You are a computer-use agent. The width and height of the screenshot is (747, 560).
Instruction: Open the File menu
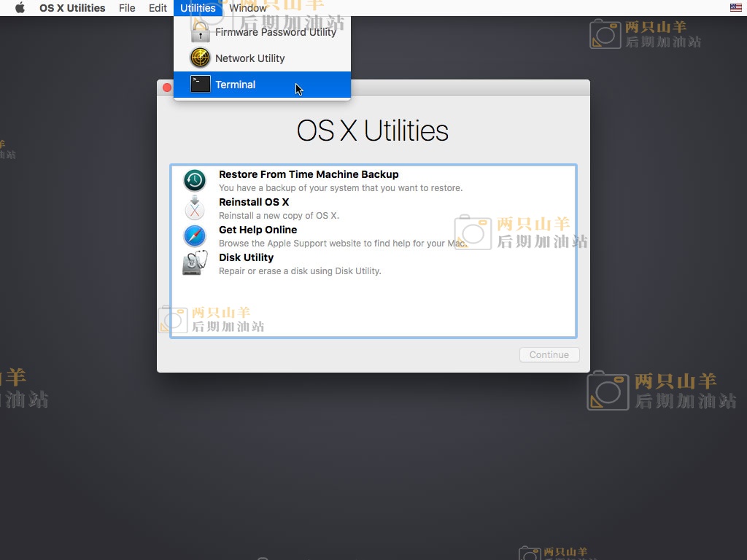127,8
